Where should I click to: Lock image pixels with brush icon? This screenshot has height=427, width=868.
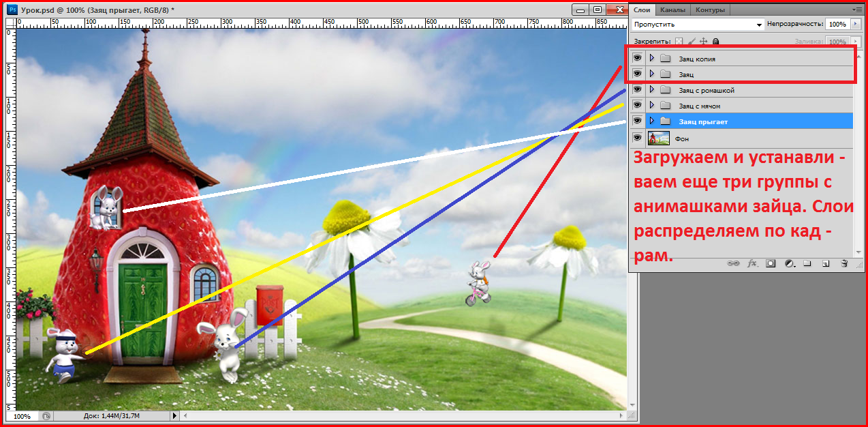pos(692,42)
